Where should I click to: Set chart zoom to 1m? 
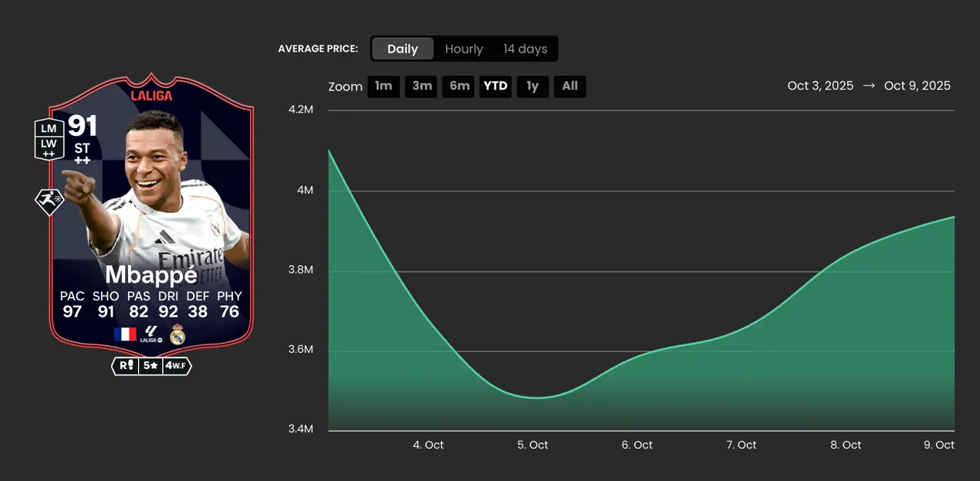tap(384, 86)
